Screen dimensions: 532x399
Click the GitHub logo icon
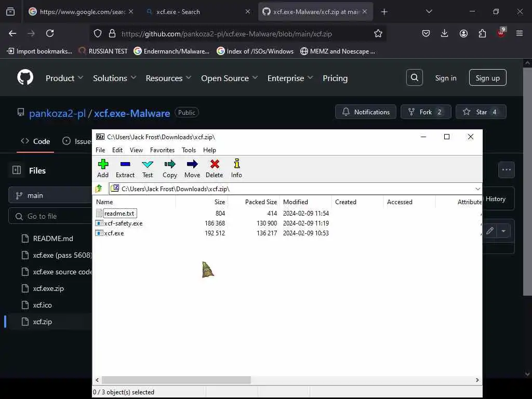click(x=25, y=77)
